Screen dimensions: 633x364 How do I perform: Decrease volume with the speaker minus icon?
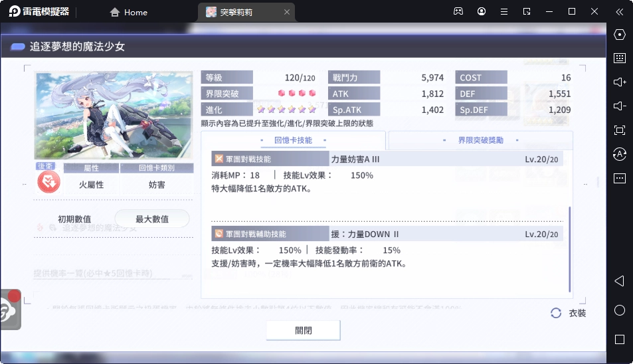[619, 106]
